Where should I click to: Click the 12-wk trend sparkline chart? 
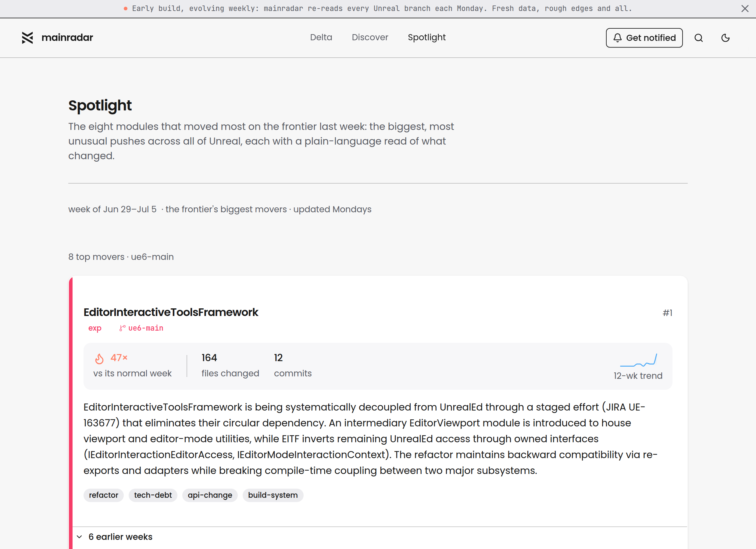(638, 360)
